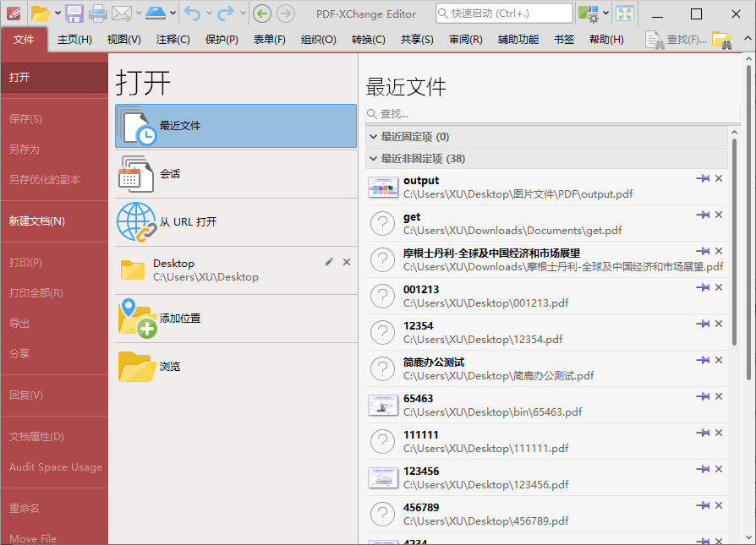Image resolution: width=756 pixels, height=545 pixels.
Task: Expand the 最近固定项 section
Action: (x=373, y=135)
